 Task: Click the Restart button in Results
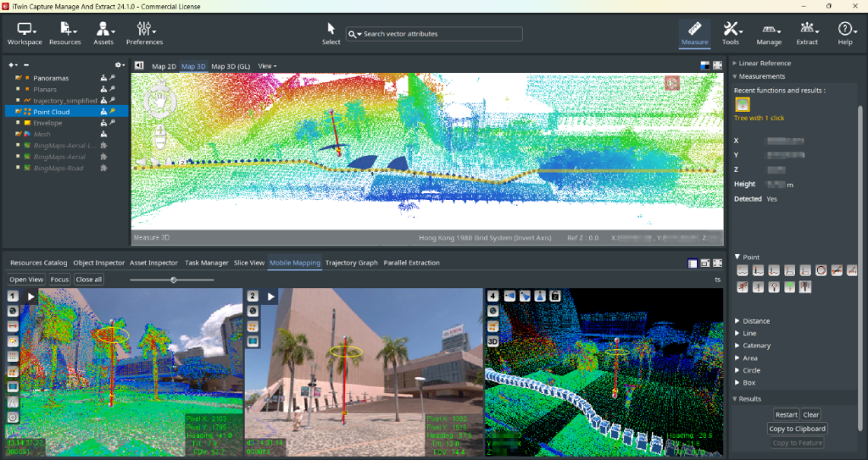pyautogui.click(x=786, y=414)
